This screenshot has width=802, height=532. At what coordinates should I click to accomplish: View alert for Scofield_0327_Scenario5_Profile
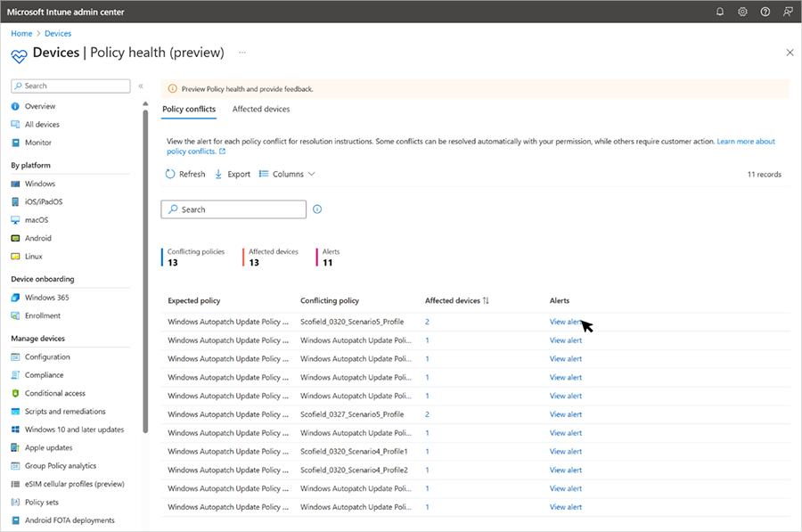[x=565, y=414]
